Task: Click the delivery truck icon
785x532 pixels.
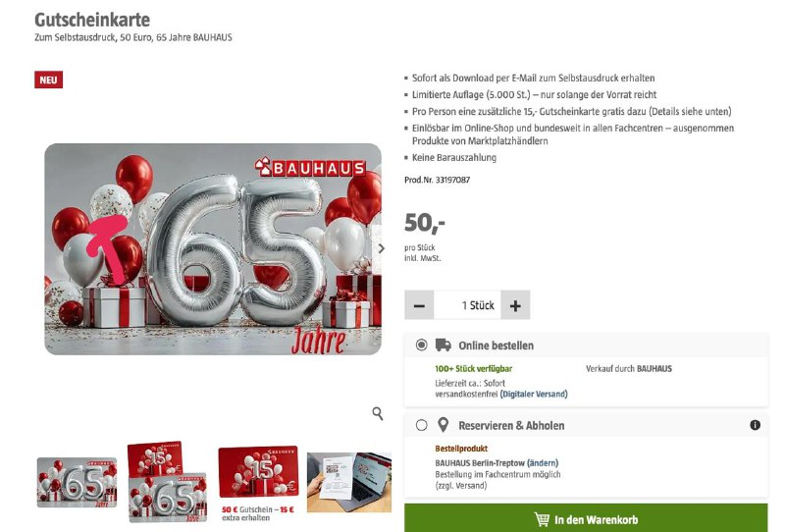Action: click(444, 346)
